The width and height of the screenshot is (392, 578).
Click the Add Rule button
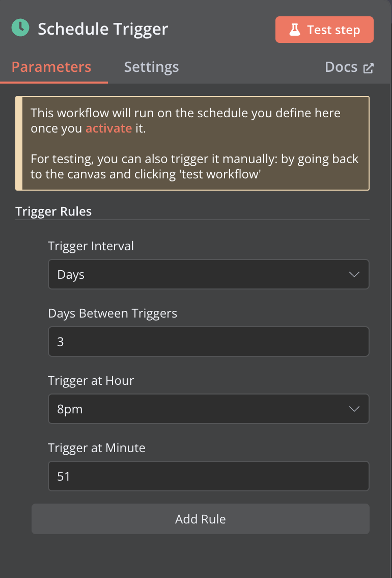point(200,519)
